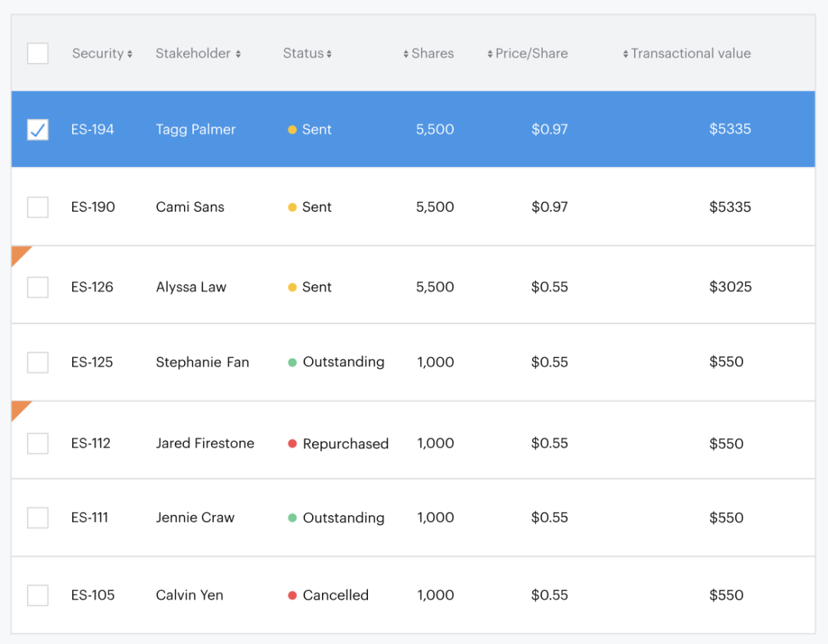Click green Outstanding dot for Jennie Craw

coord(292,518)
